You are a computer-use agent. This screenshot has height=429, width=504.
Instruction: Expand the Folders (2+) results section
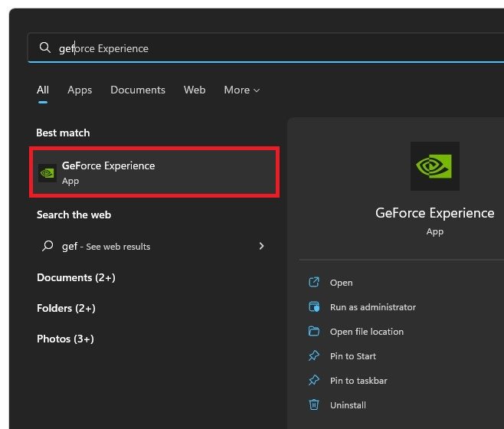[x=66, y=308]
